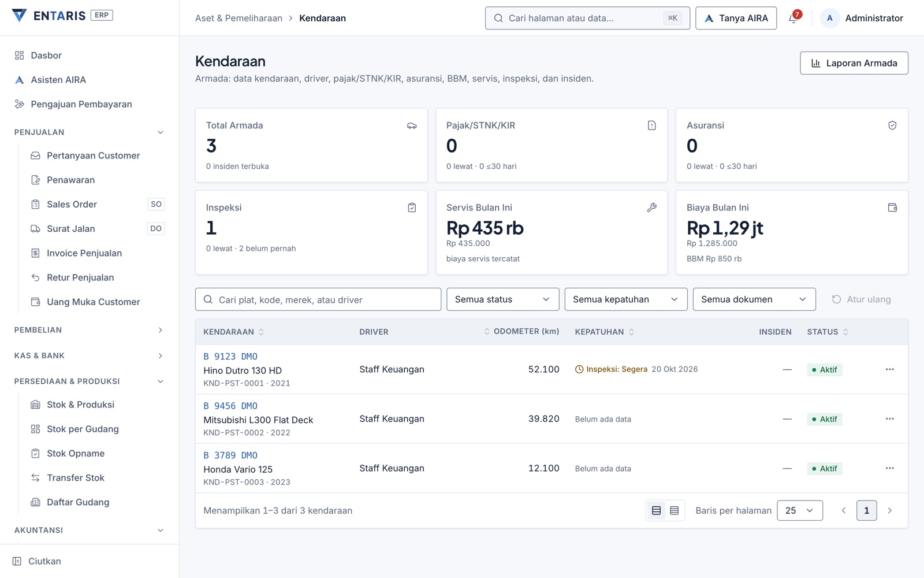Open vehicle link B 9123 DMO
The image size is (924, 578).
[230, 357]
